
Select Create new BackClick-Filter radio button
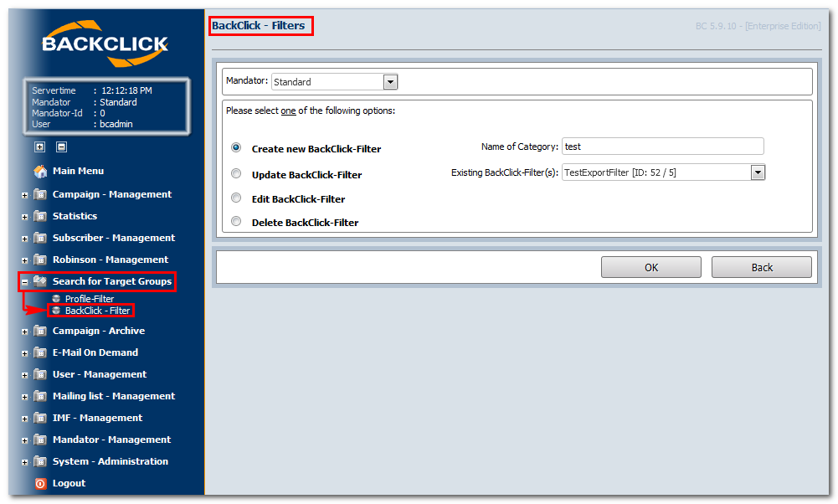[x=236, y=147]
